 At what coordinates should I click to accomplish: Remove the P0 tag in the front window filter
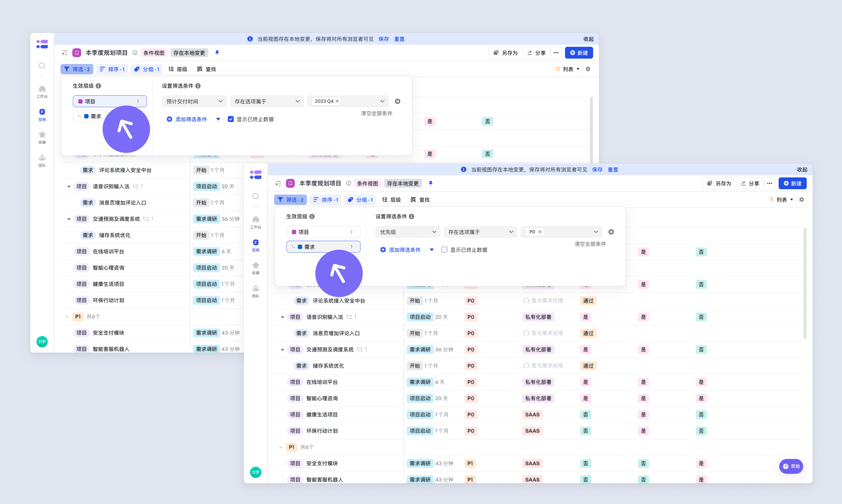click(540, 232)
